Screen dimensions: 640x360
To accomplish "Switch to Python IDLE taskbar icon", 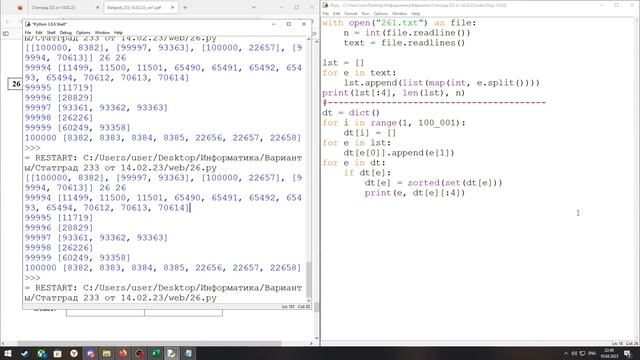I will 172,353.
